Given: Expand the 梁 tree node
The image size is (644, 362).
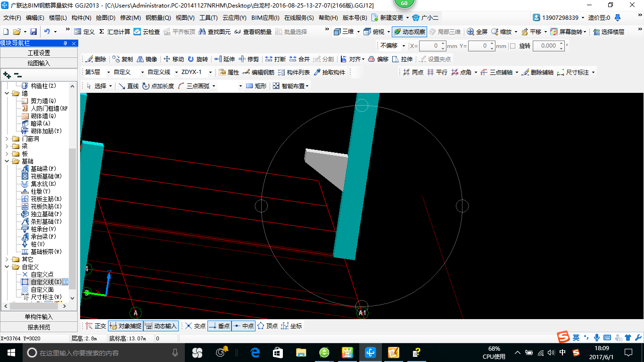Looking at the screenshot, I should (x=7, y=146).
